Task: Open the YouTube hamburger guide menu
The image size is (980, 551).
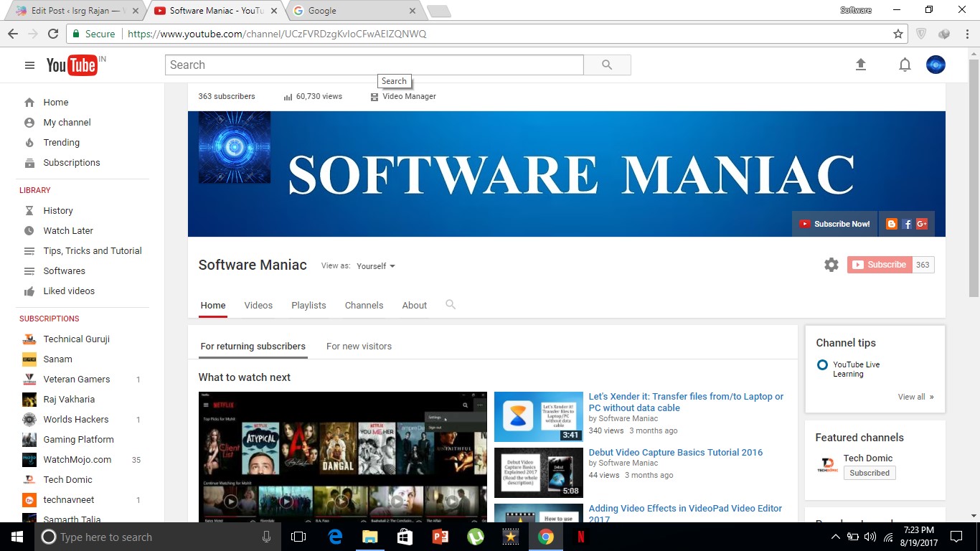Action: click(29, 65)
